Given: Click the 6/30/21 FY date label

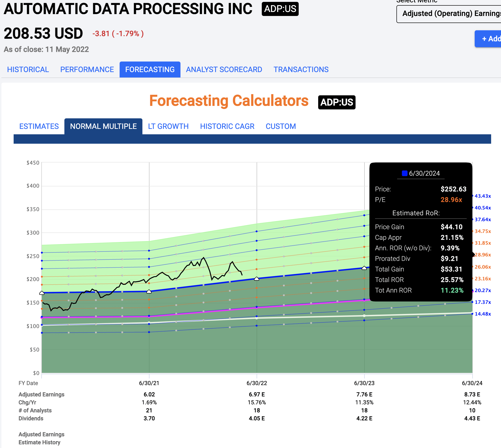Looking at the screenshot, I should 149,383.
